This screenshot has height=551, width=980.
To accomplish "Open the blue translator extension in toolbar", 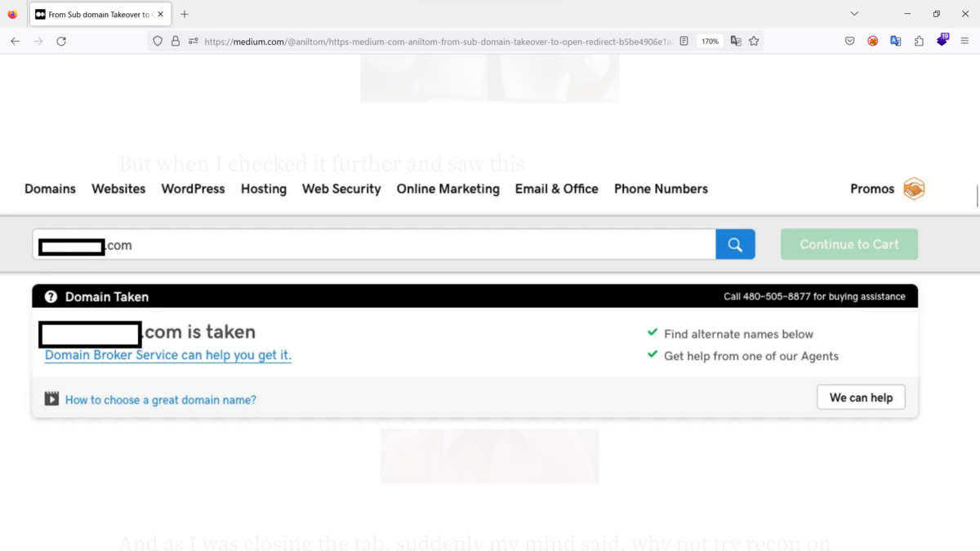I will pyautogui.click(x=895, y=41).
